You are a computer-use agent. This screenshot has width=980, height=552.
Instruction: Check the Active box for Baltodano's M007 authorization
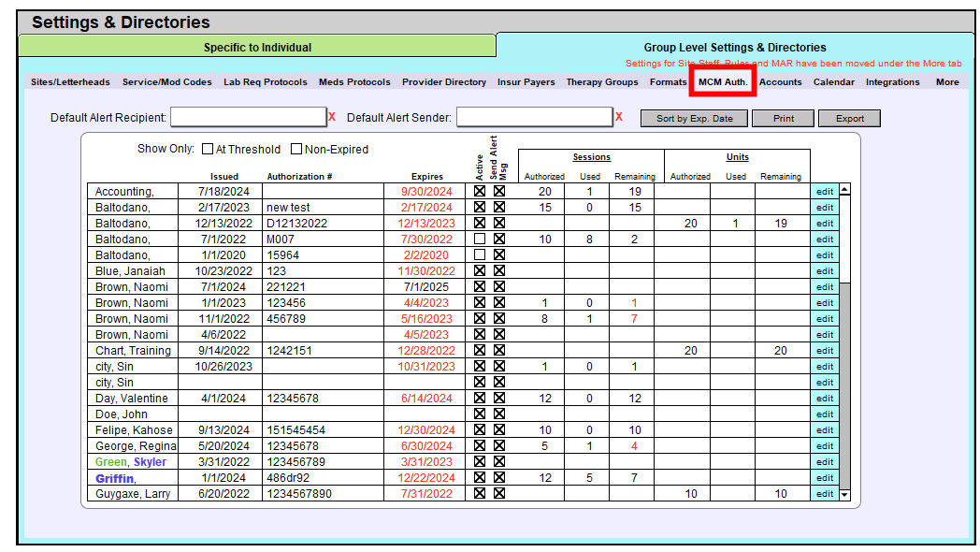pyautogui.click(x=479, y=239)
